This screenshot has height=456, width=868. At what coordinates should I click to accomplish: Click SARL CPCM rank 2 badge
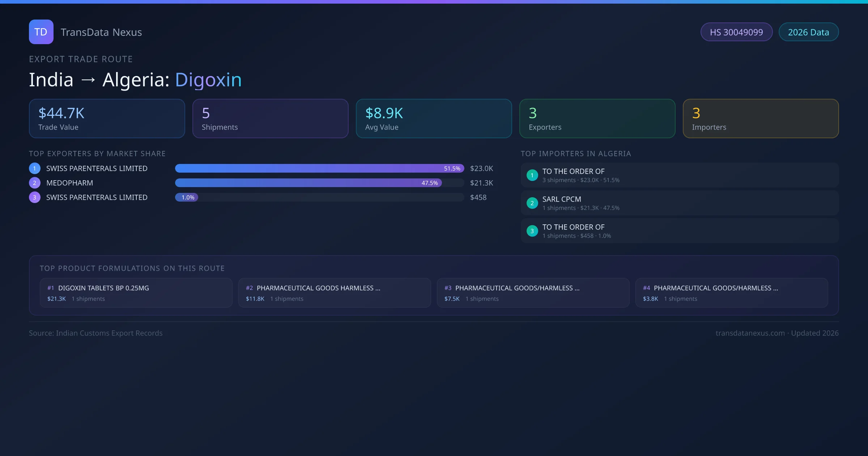tap(532, 203)
